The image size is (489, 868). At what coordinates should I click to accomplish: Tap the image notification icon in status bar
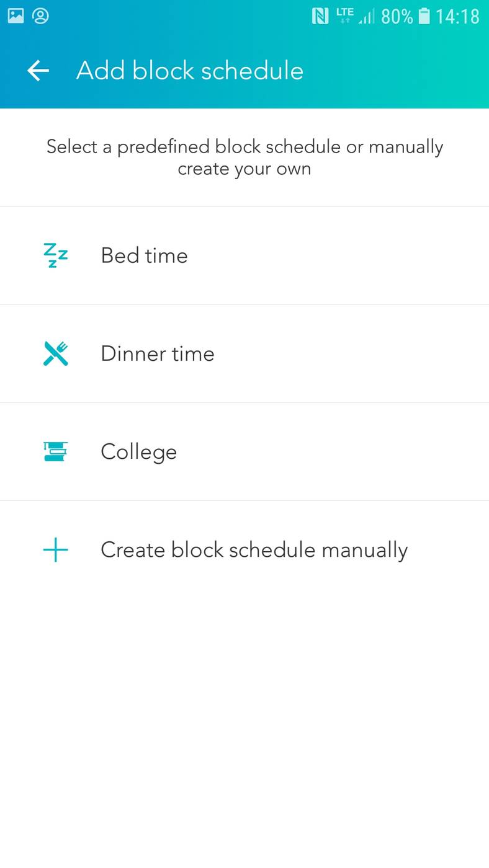(16, 16)
